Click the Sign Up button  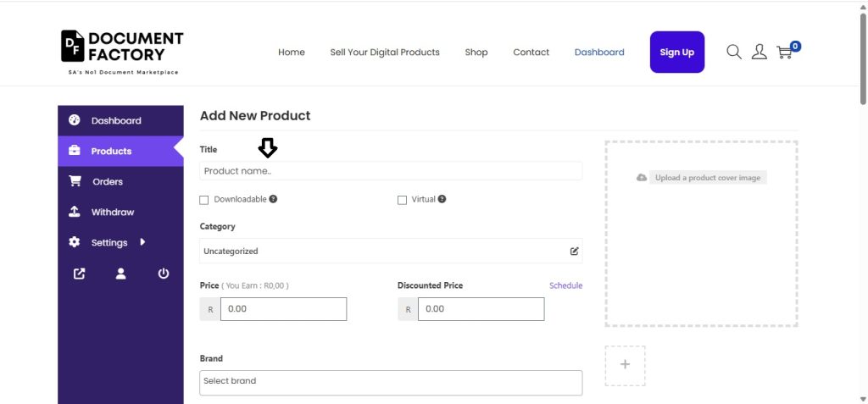pyautogui.click(x=676, y=53)
